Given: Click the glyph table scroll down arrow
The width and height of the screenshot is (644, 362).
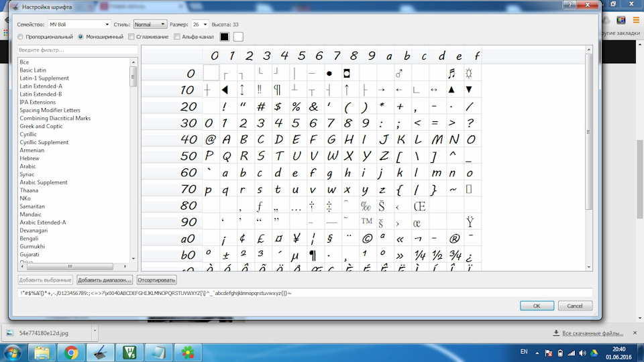Looking at the screenshot, I should (588, 267).
